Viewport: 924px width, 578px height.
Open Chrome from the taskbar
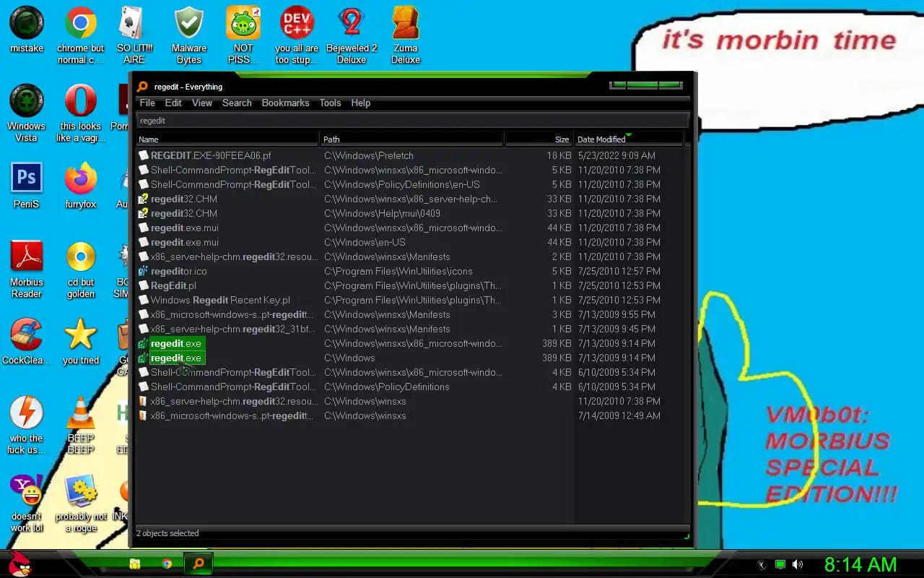click(167, 564)
